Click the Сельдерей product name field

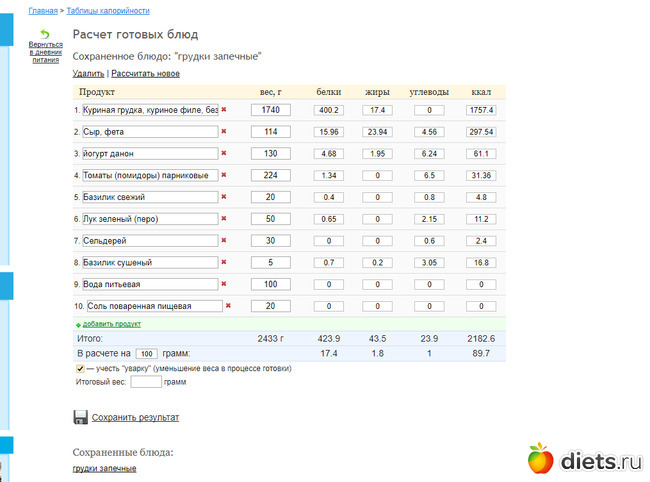(x=150, y=241)
